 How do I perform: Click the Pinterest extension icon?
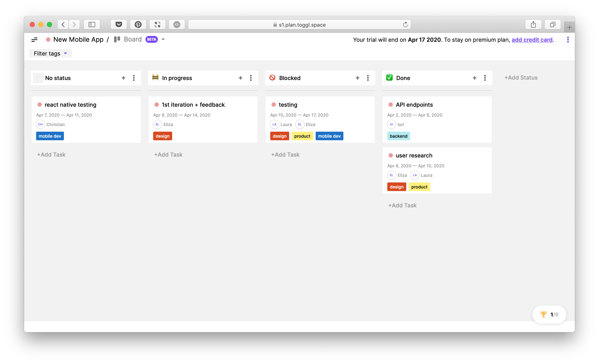[x=138, y=25]
